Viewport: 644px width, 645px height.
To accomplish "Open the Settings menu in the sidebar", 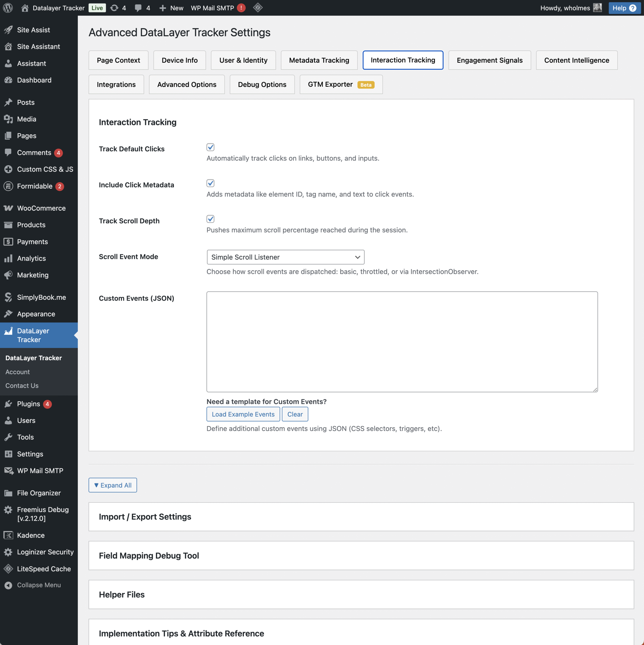I will pyautogui.click(x=39, y=454).
